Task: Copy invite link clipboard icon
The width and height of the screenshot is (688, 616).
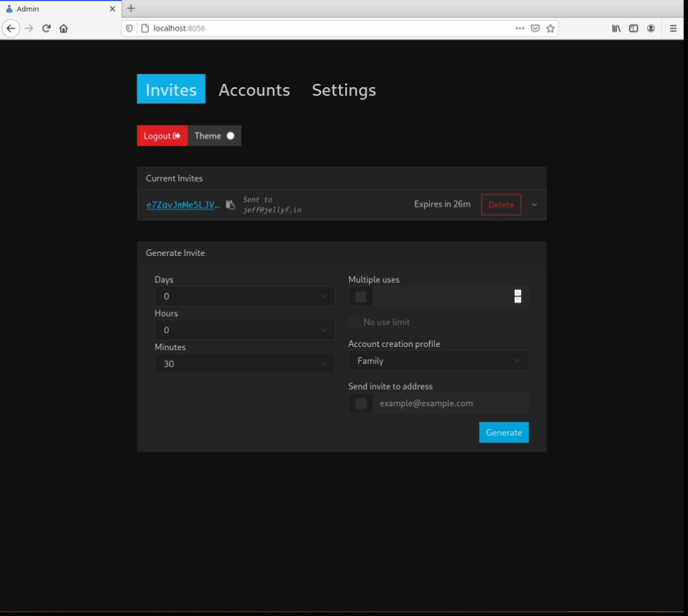Action: [x=231, y=205]
